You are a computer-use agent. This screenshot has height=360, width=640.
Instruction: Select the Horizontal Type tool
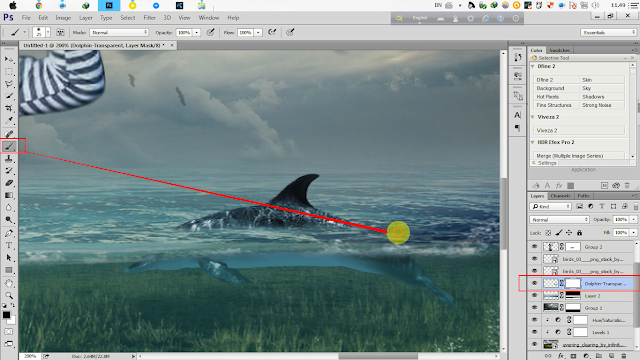point(9,245)
